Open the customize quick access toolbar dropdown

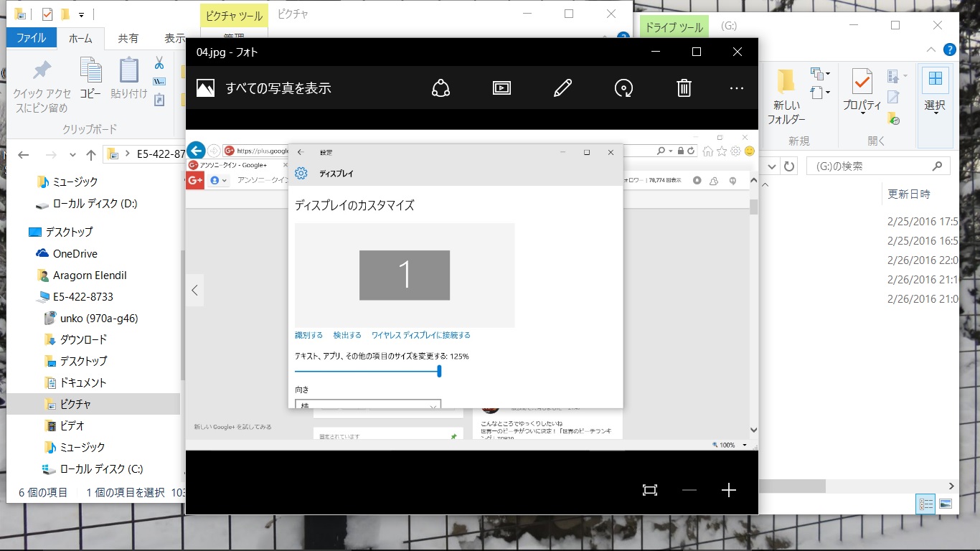tap(81, 14)
